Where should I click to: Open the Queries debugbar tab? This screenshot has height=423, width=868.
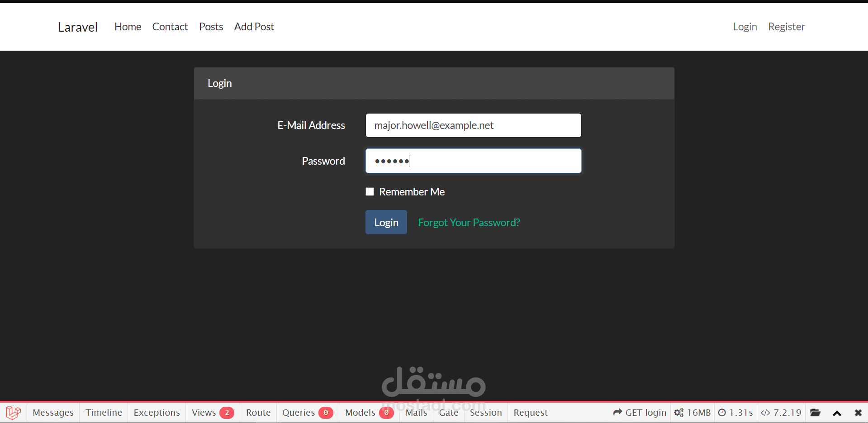[x=308, y=413]
